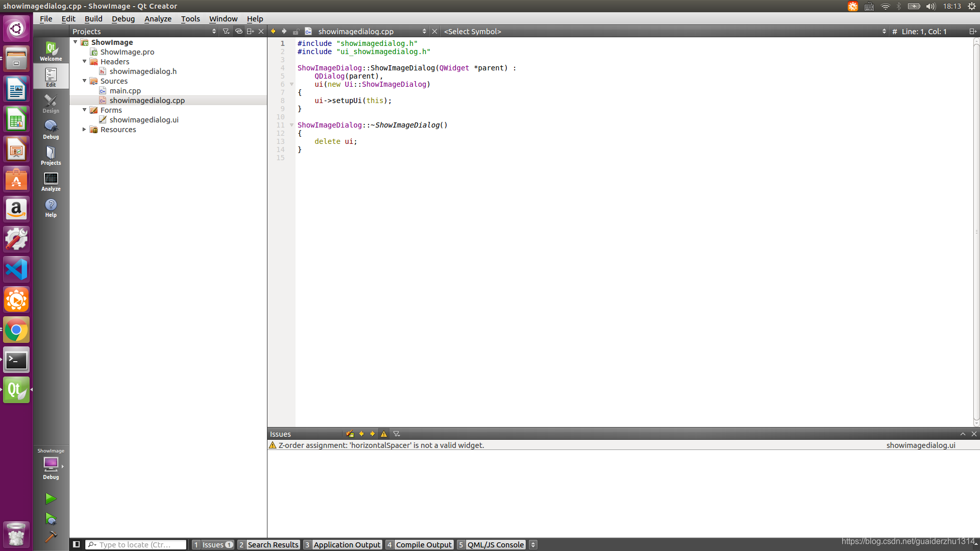Expand the Headers folder in project tree

(x=85, y=61)
